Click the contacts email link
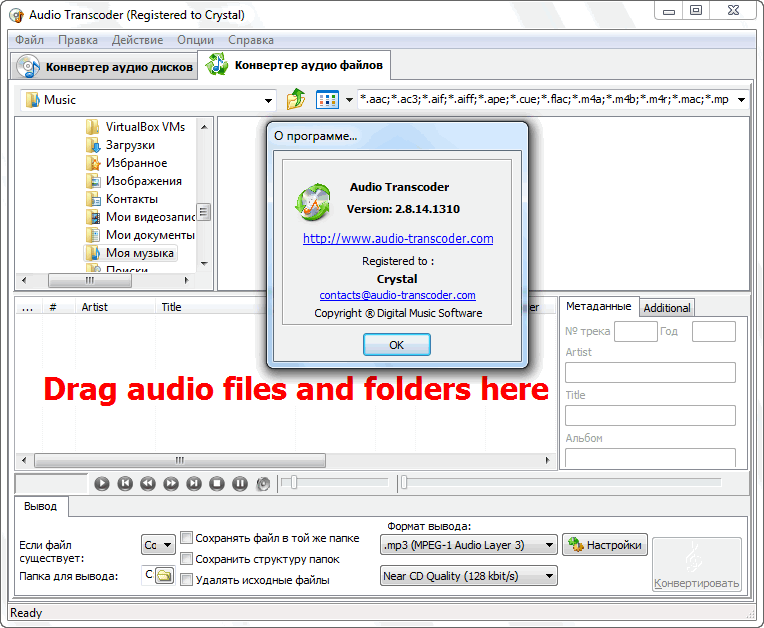Image resolution: width=764 pixels, height=628 pixels. click(x=398, y=295)
